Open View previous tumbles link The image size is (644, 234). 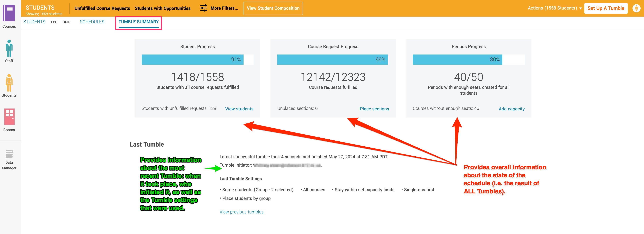click(241, 212)
